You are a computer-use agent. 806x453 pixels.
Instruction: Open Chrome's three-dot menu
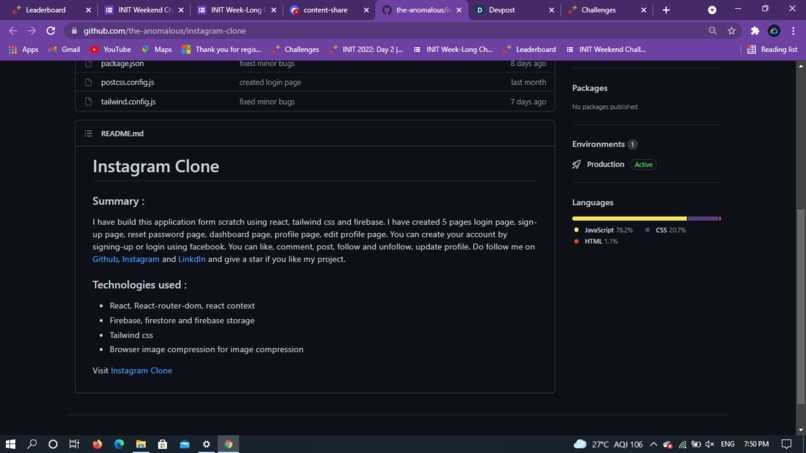(x=793, y=31)
